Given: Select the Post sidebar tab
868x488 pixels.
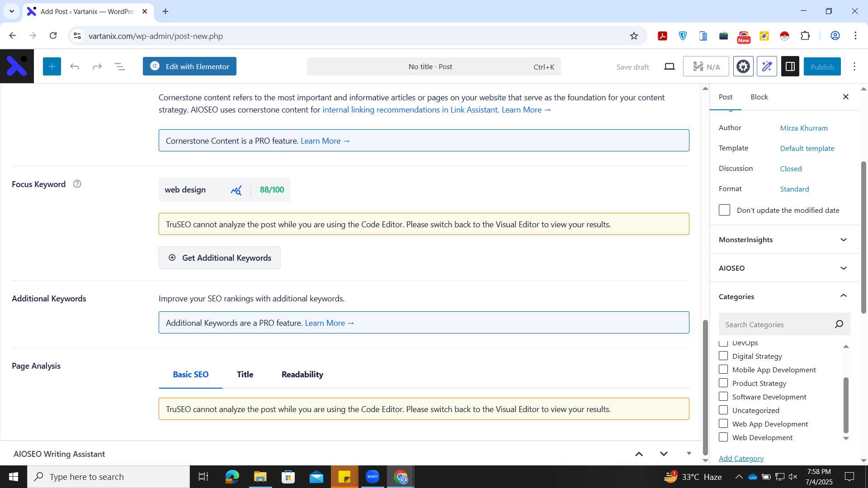Looking at the screenshot, I should [726, 97].
